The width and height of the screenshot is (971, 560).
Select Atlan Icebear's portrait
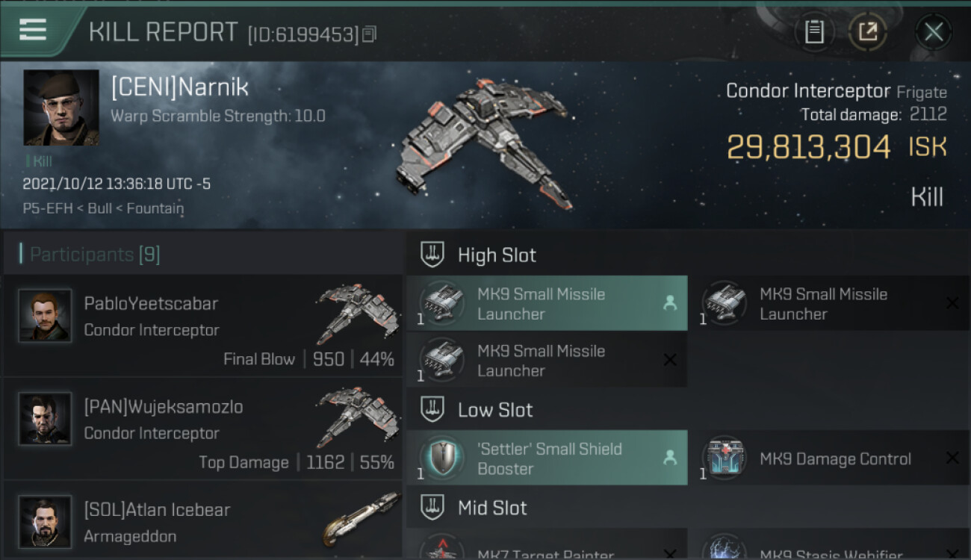tap(45, 522)
